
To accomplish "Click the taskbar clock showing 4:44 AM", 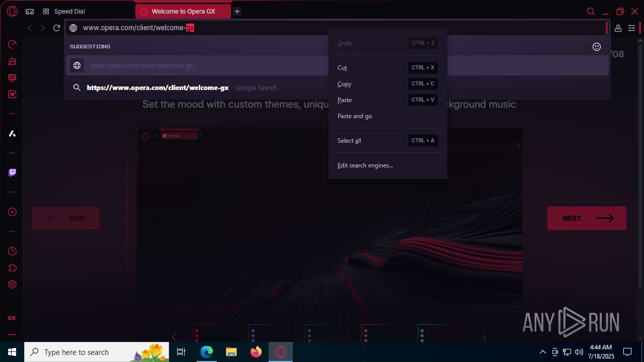I will (601, 352).
